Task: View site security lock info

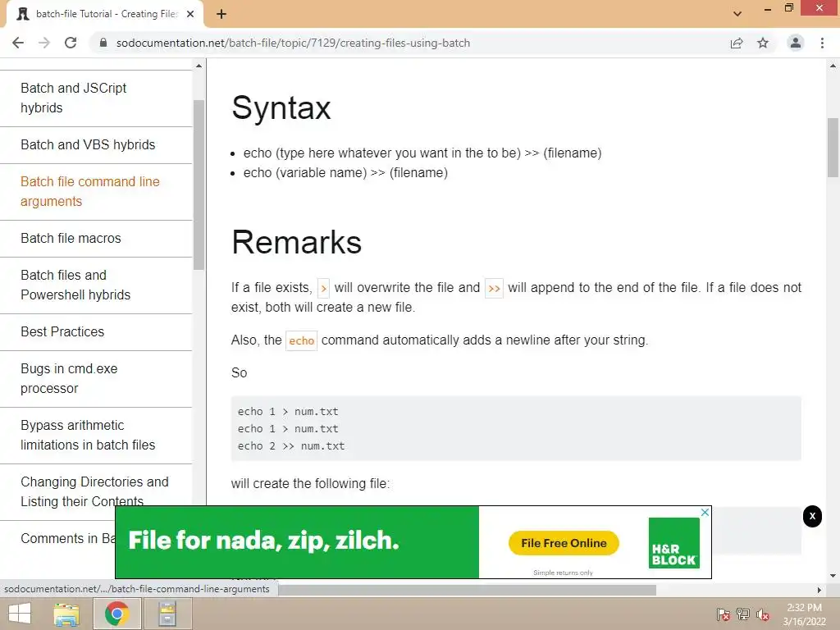Action: (x=103, y=43)
